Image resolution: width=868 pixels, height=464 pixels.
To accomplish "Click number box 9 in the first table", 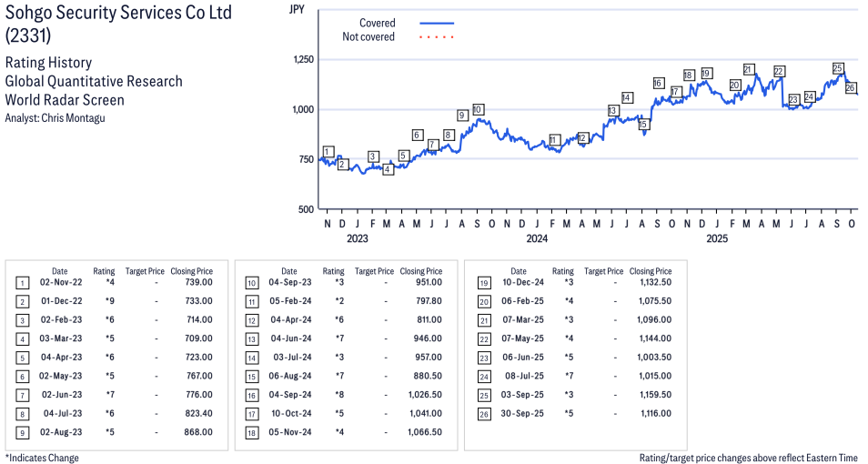I will [21, 431].
